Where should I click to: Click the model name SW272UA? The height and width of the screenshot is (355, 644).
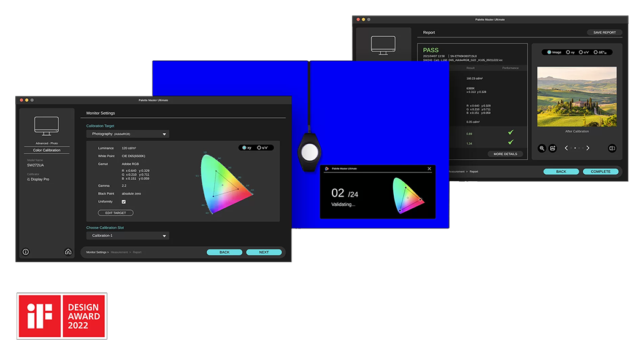tap(36, 165)
